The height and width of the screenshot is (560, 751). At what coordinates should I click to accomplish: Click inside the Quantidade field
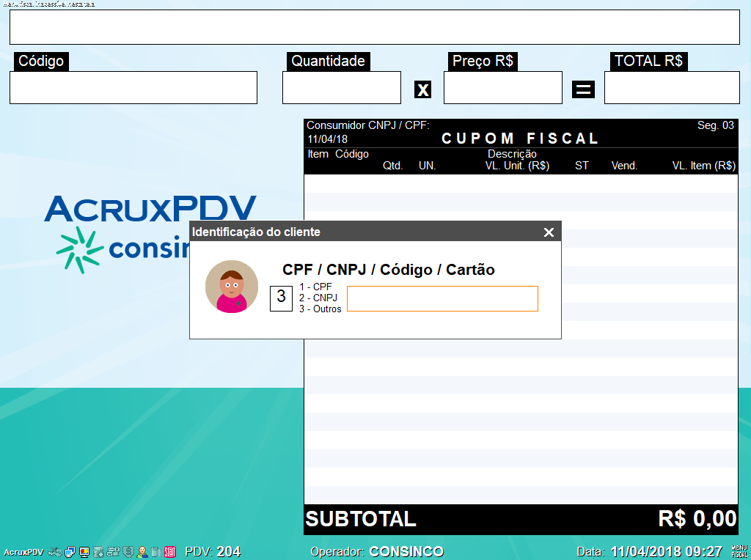(341, 87)
